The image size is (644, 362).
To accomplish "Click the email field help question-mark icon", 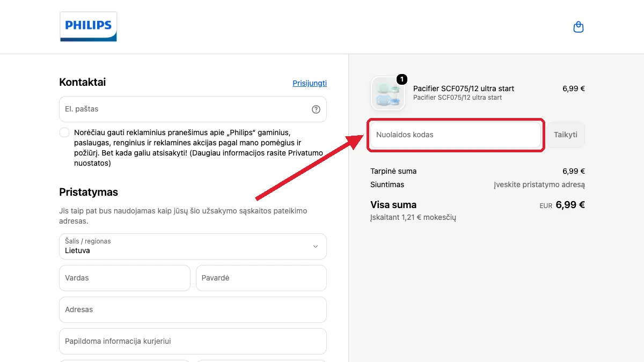I will (x=316, y=109).
